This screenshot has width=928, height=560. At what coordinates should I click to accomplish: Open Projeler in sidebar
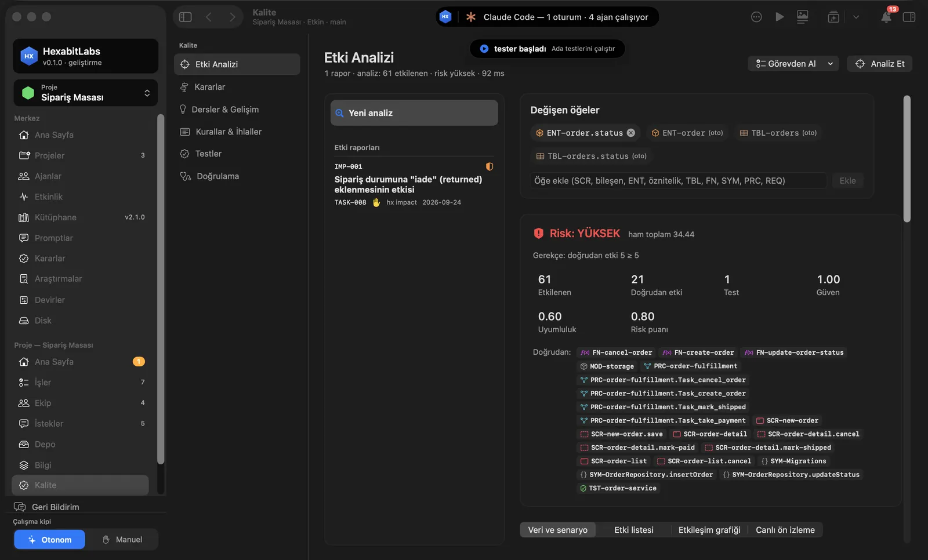81,155
